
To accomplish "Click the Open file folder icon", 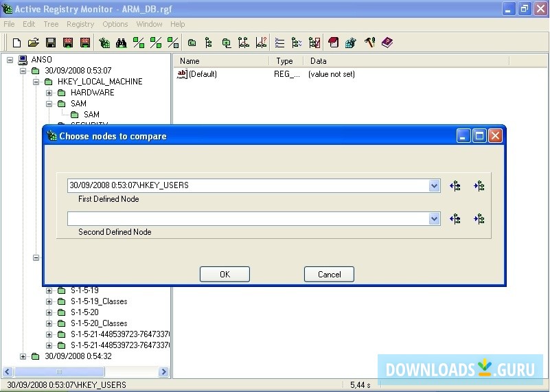I will click(x=34, y=43).
